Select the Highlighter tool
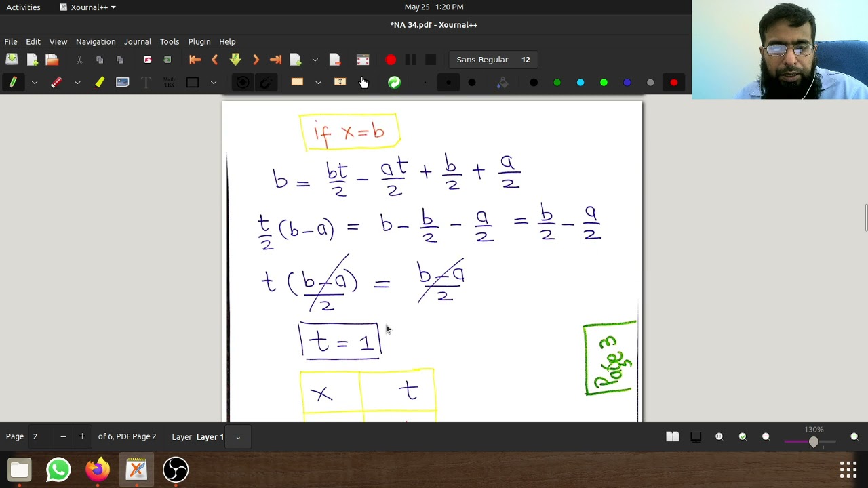The image size is (868, 488). [x=100, y=83]
